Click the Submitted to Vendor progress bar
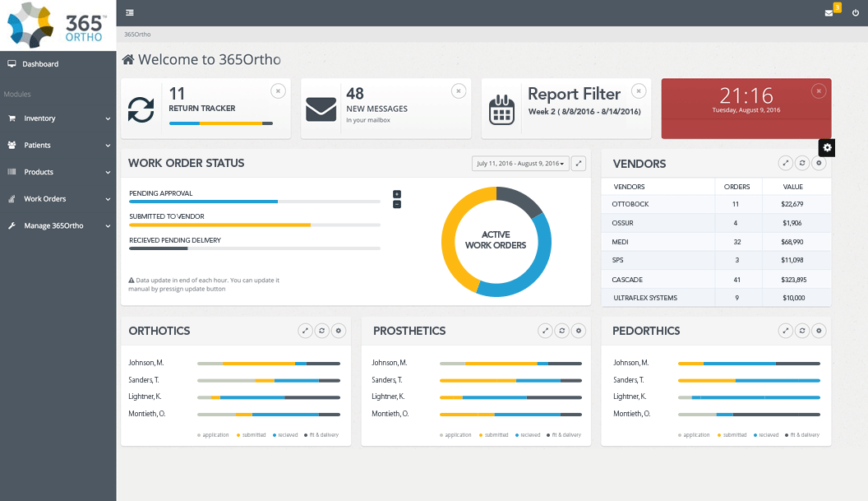 pos(255,225)
